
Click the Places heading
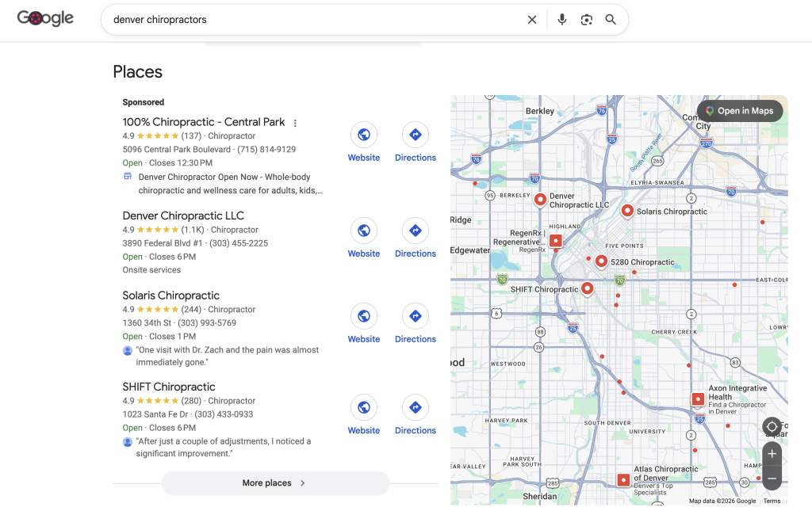point(138,72)
